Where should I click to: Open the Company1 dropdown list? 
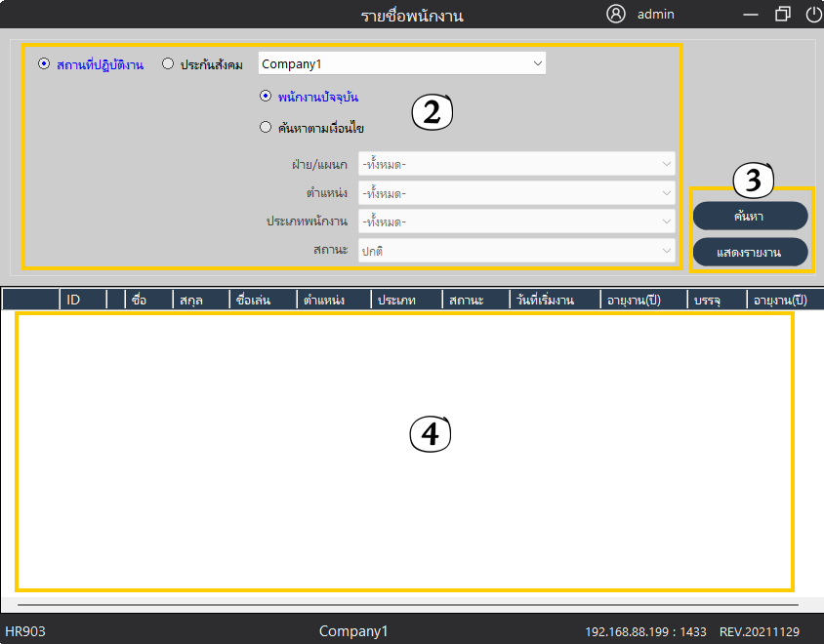401,63
